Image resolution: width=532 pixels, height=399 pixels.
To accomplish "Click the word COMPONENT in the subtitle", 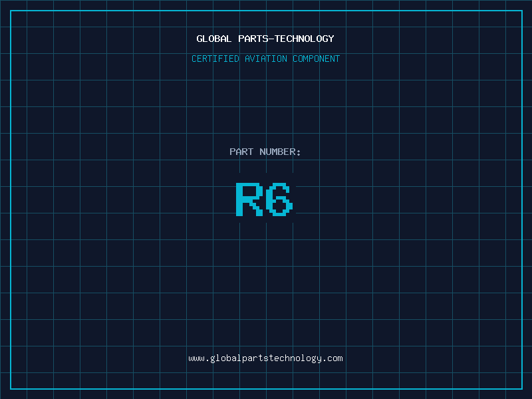I will [x=317, y=59].
